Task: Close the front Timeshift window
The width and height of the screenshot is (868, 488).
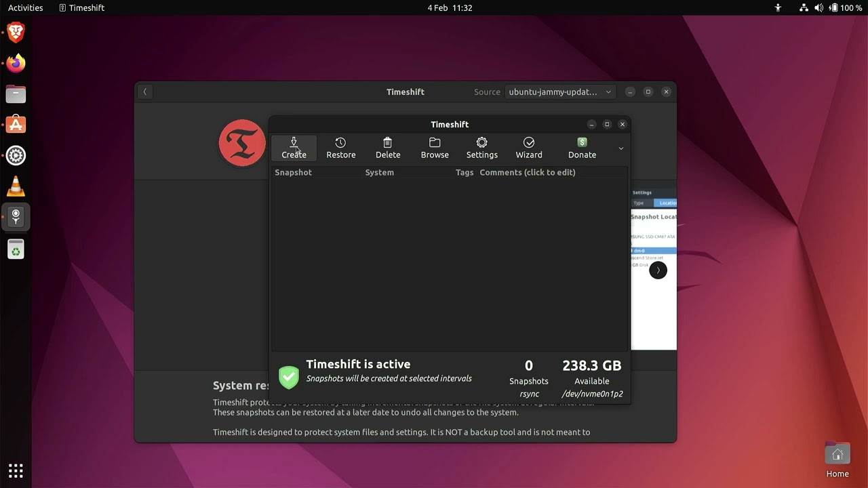Action: (x=623, y=124)
